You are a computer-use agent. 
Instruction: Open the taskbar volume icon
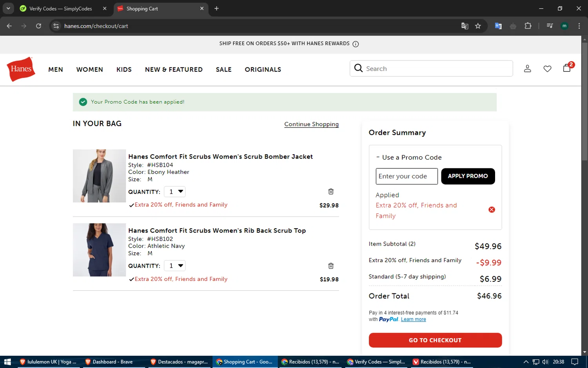click(545, 362)
